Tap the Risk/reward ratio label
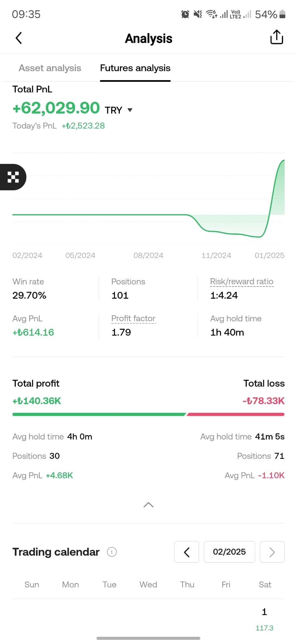This screenshot has width=297, height=644. pyautogui.click(x=242, y=282)
